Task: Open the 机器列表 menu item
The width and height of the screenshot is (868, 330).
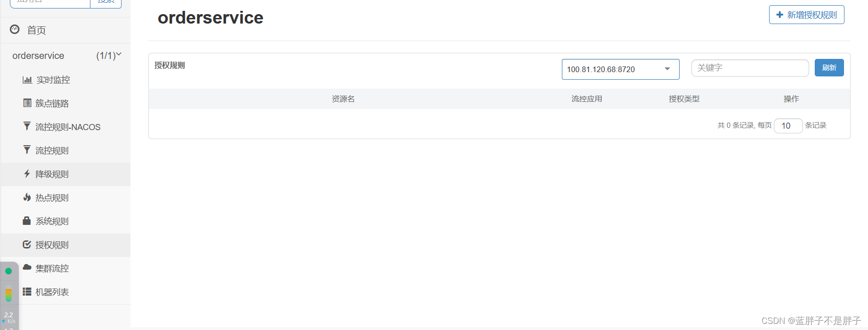Action: [65, 292]
